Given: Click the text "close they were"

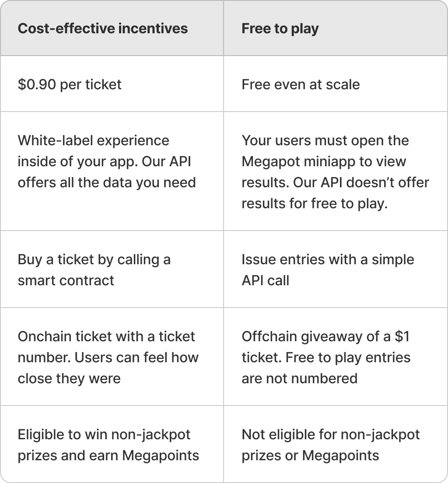Looking at the screenshot, I should pyautogui.click(x=69, y=378).
